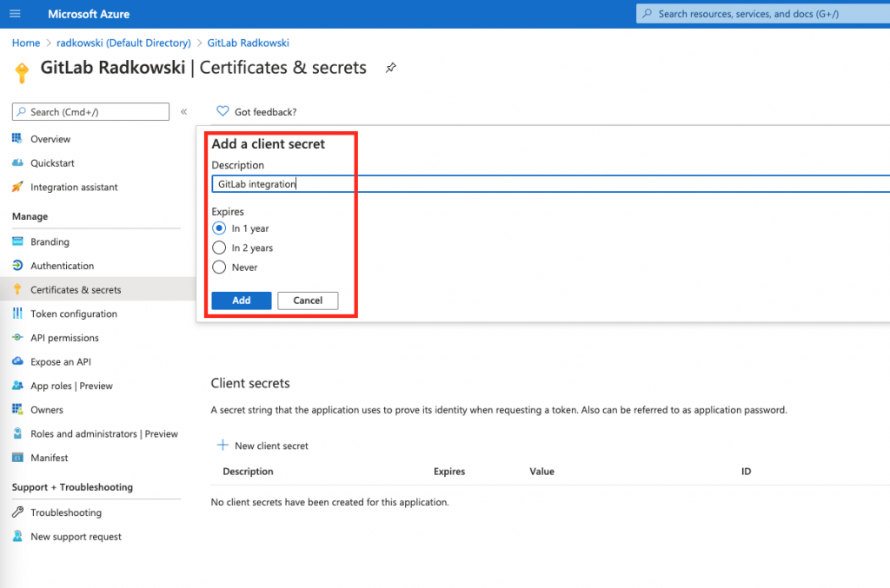
Task: Open the GitLab Radkowski breadcrumb link
Action: coord(248,43)
